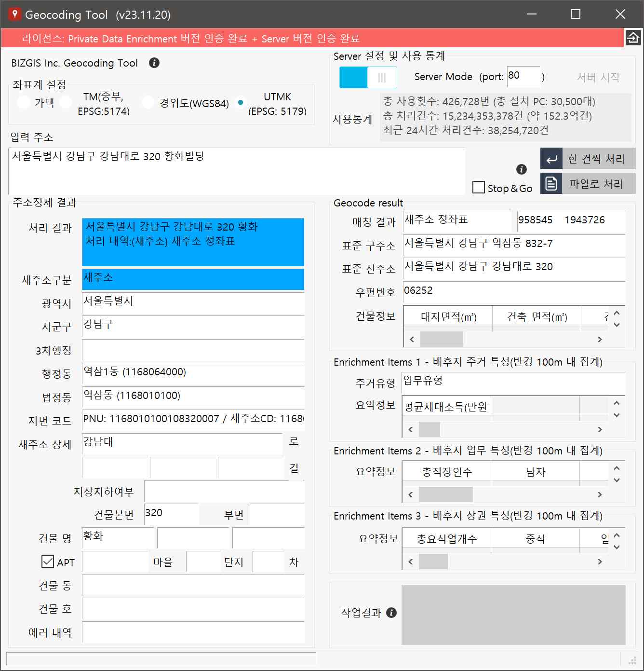This screenshot has width=644, height=671.
Task: Select the TM(중부, EPSG:5174) radio button
Action: point(66,103)
